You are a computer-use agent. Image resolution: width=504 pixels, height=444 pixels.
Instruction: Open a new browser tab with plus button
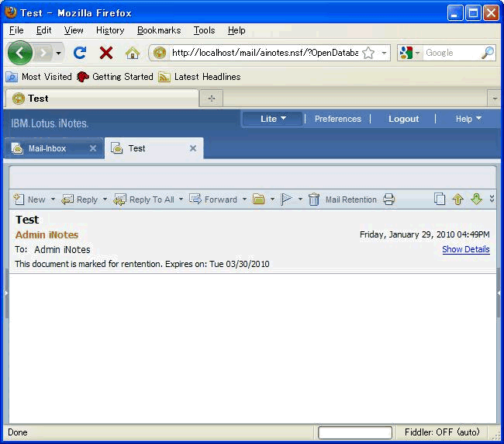(x=211, y=99)
